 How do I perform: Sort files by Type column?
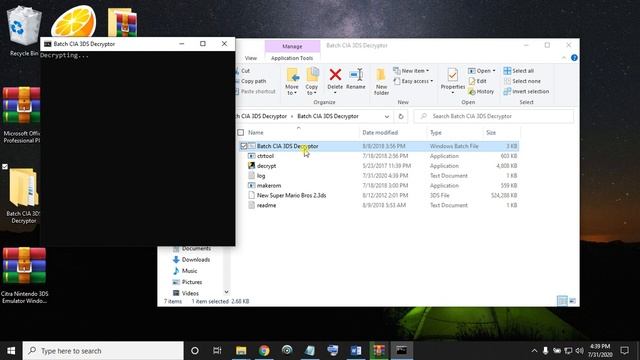436,132
